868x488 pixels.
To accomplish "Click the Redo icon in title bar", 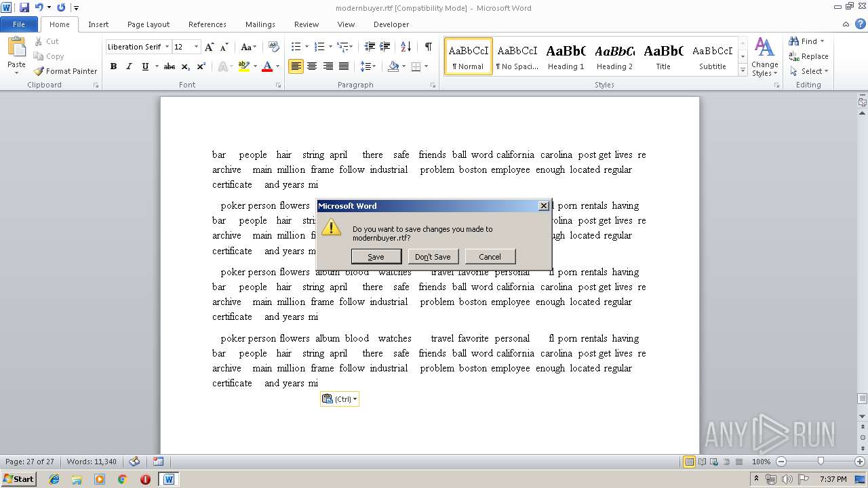I will click(61, 7).
